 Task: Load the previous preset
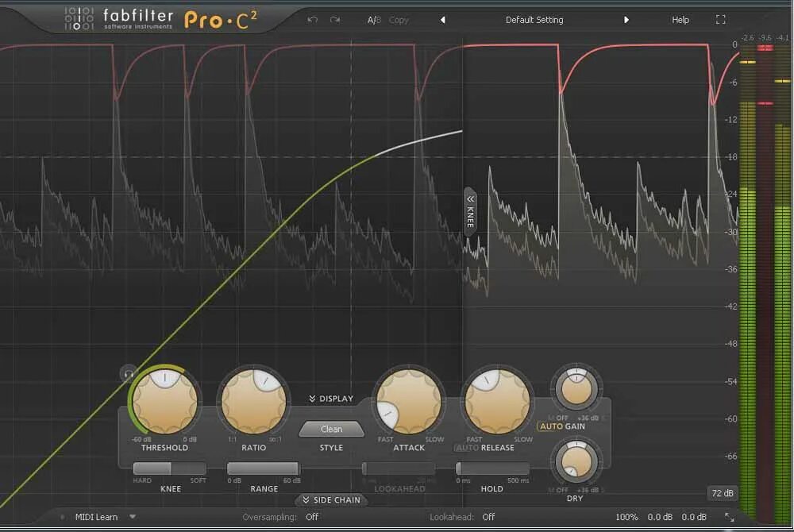(x=442, y=20)
